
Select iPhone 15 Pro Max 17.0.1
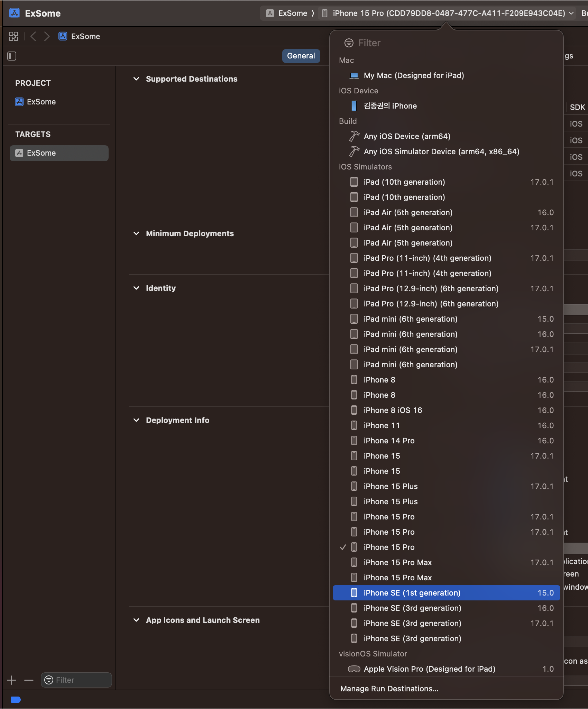tap(446, 562)
